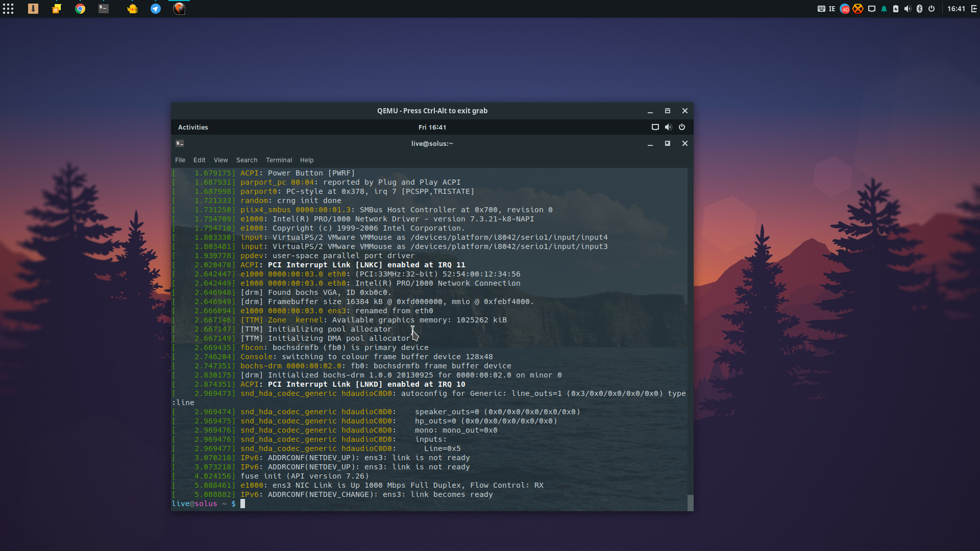980x551 pixels.
Task: Click the terminal icon in guest titlebar
Action: pos(180,143)
